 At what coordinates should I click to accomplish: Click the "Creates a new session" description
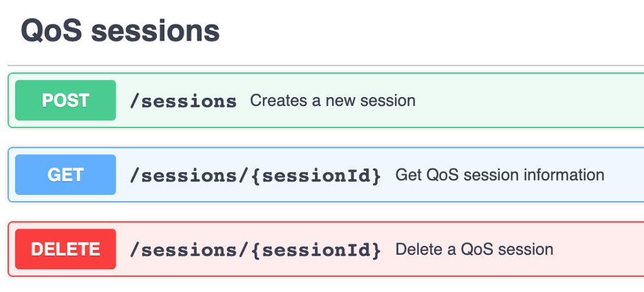(332, 101)
